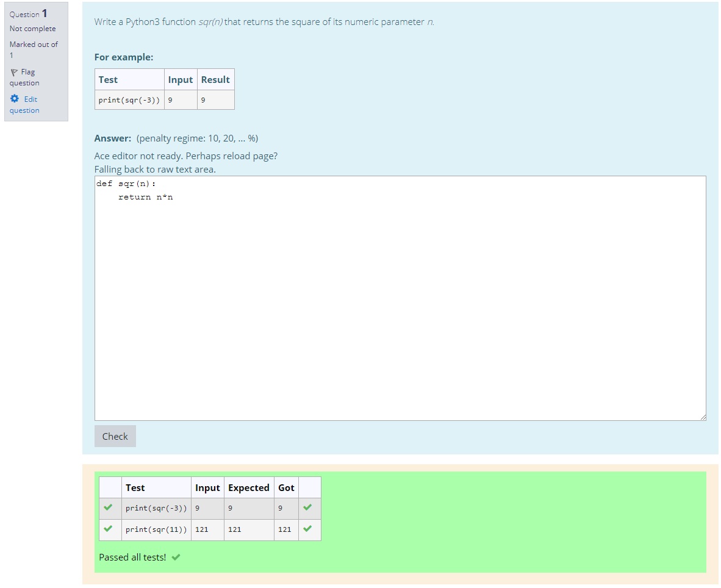Click the flag icon in the question sidebar
The height and width of the screenshot is (588, 721).
click(x=14, y=72)
